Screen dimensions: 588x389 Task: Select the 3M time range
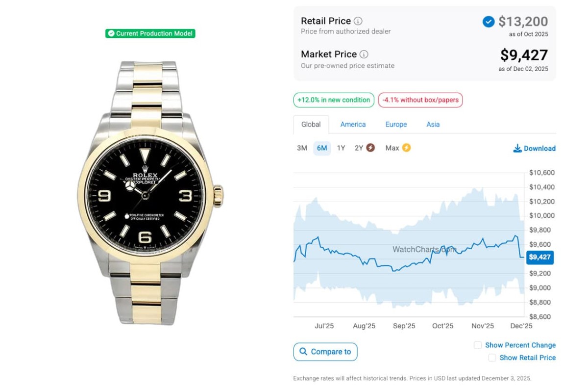302,148
